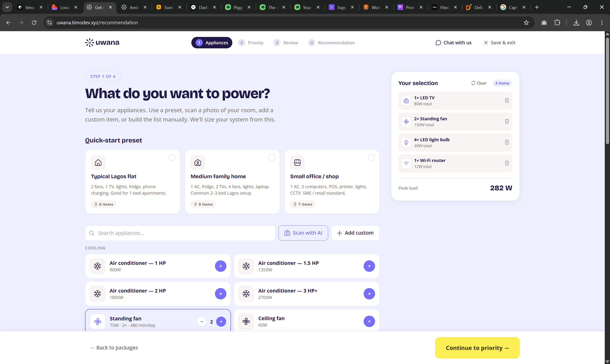Select the Small office / shop preset radio
Viewport: 610px width, 364px height.
pyautogui.click(x=371, y=157)
